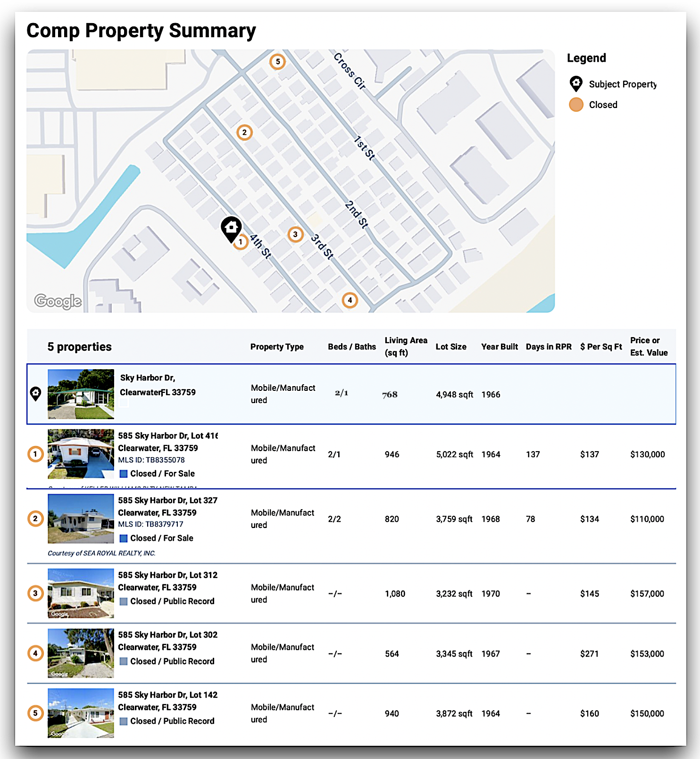Click the $150,000 price for Lot 142
This screenshot has height=759, width=700.
point(647,714)
